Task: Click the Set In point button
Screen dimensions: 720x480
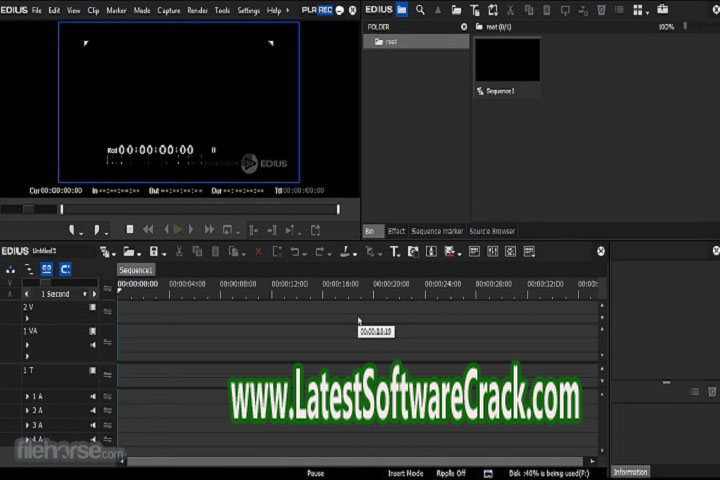Action: (73, 230)
